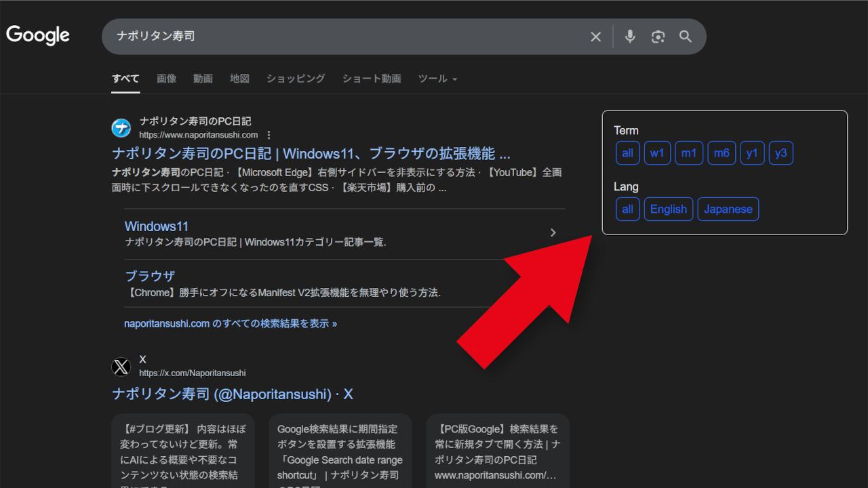Select Term m6 button
Image resolution: width=868 pixels, height=488 pixels.
(722, 153)
